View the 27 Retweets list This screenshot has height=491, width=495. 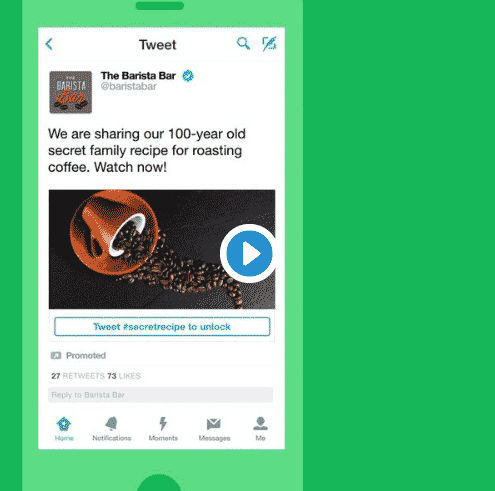(78, 376)
